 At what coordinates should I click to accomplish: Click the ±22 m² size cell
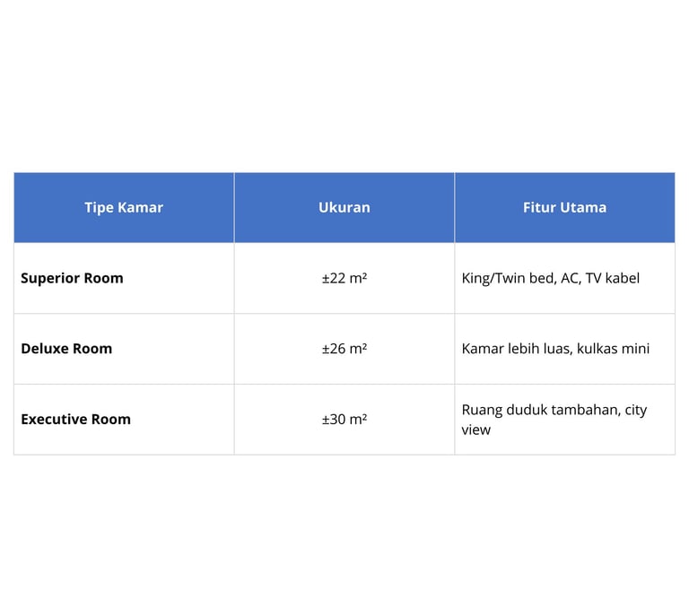coord(344,278)
